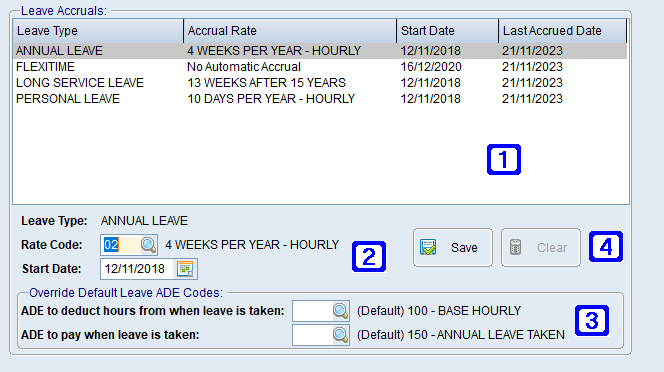The image size is (664, 372).
Task: Sort by the Last Accrued Date column header
Action: point(562,31)
